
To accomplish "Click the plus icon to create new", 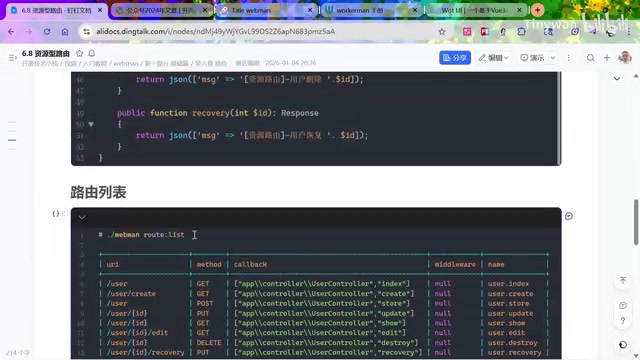I will (x=607, y=58).
